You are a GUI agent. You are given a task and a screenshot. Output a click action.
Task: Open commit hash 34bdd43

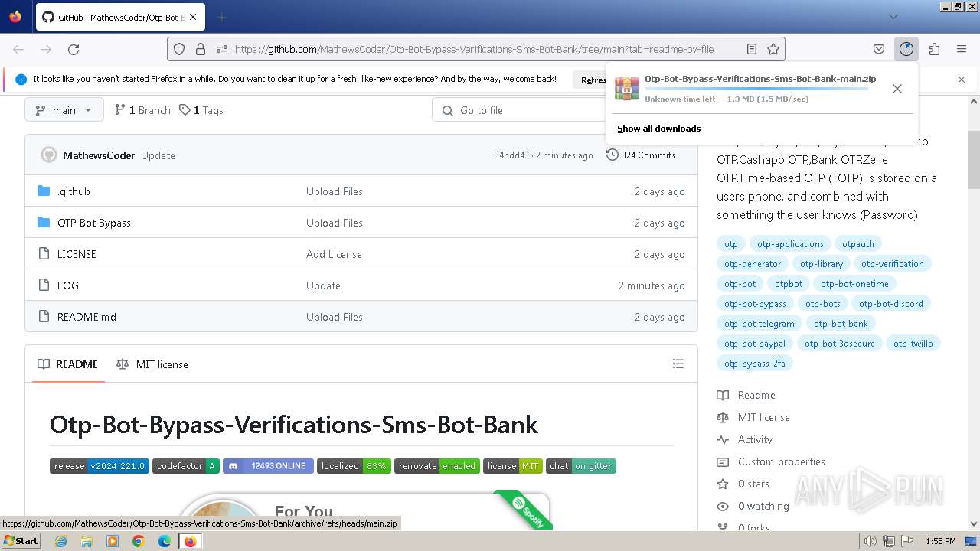511,155
